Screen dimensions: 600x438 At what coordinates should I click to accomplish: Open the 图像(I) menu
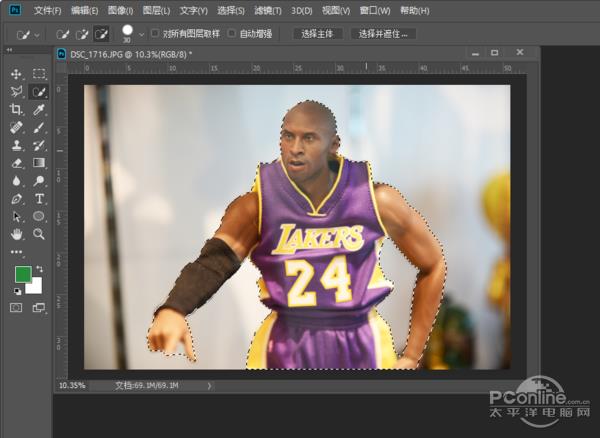[121, 11]
